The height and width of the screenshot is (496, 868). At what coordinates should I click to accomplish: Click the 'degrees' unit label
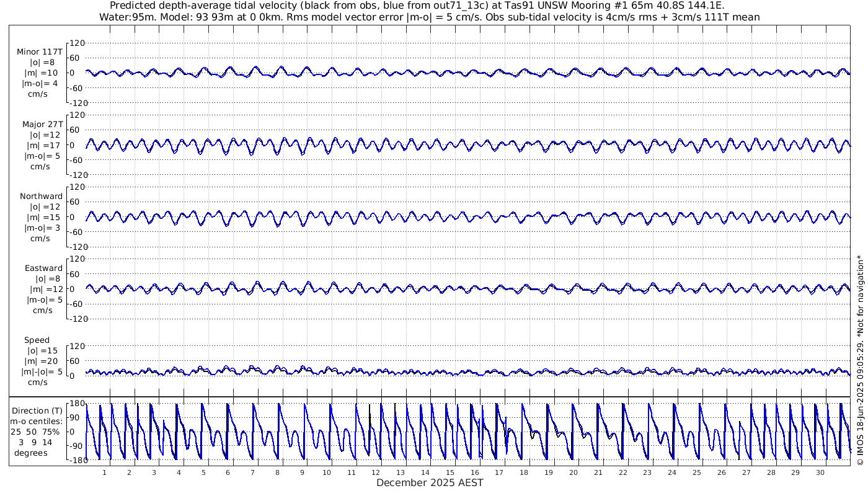[31, 453]
